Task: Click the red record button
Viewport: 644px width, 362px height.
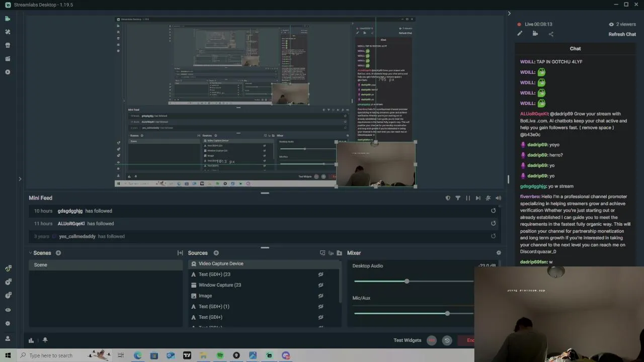Action: (431, 340)
